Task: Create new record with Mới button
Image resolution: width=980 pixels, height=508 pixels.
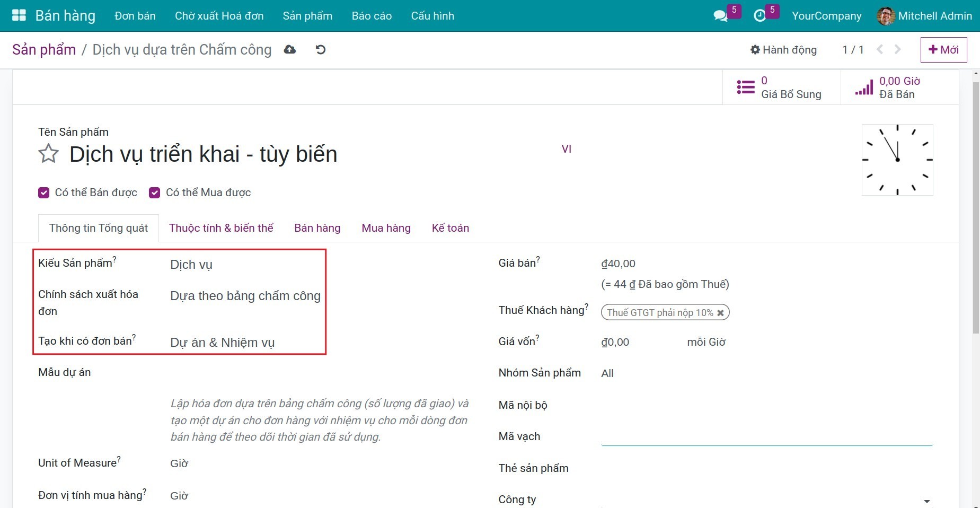Action: coord(943,50)
